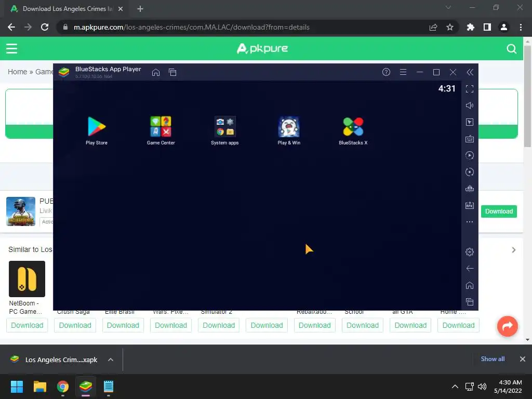532x399 pixels.
Task: Open BlueStacks settings gear
Action: tap(470, 252)
